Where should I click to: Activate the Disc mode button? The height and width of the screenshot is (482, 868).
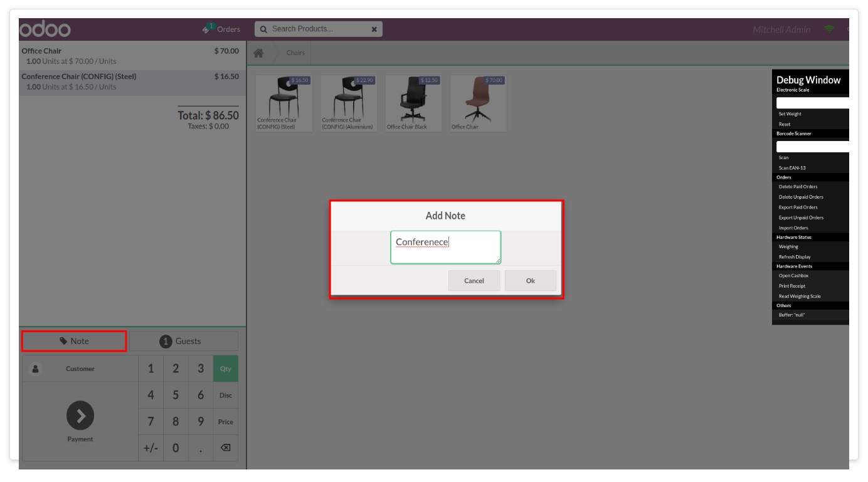pyautogui.click(x=226, y=396)
